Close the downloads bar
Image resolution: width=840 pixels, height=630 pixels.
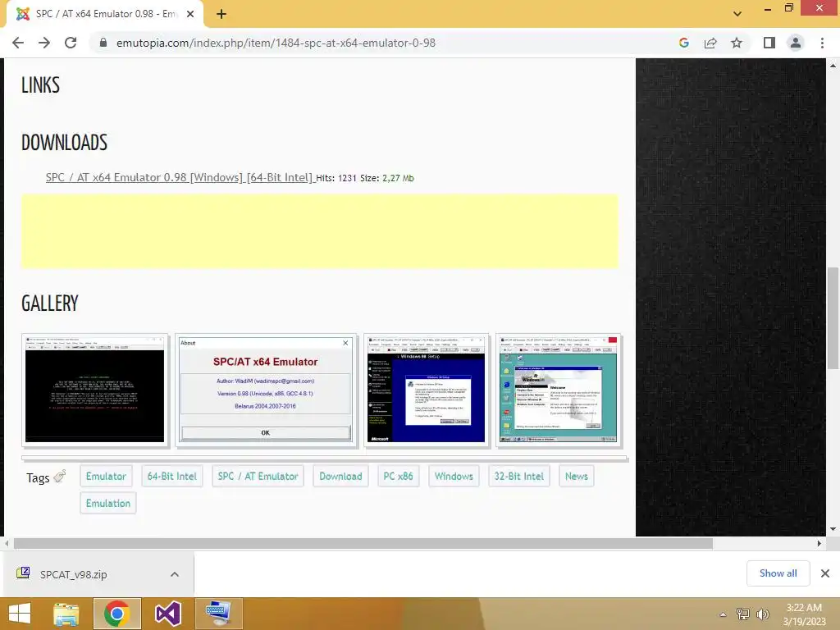coord(825,573)
